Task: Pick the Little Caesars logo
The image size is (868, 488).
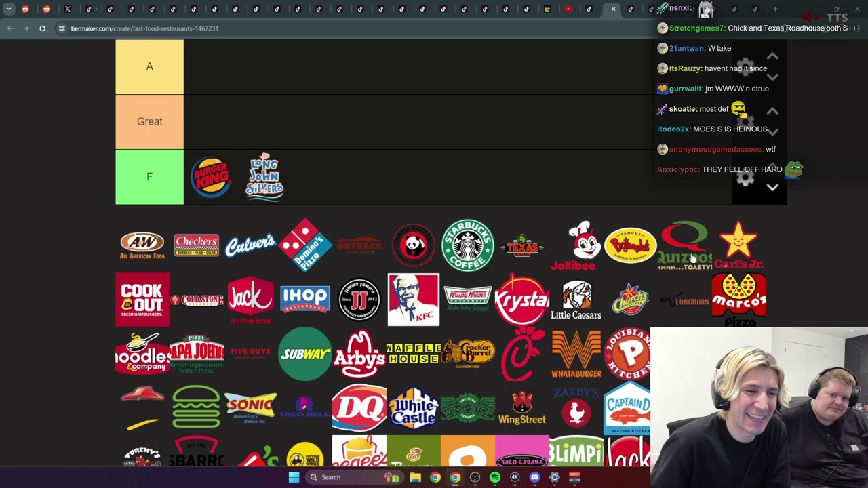Action: click(576, 300)
